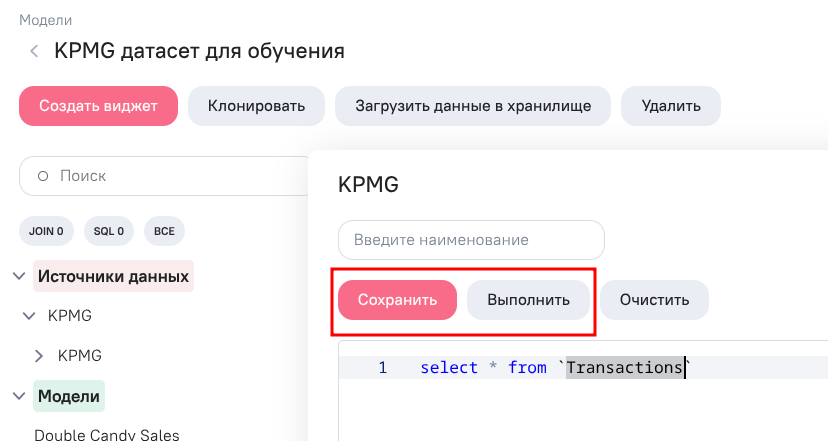Click the Клонировать button
828x441 pixels.
pyautogui.click(x=256, y=106)
